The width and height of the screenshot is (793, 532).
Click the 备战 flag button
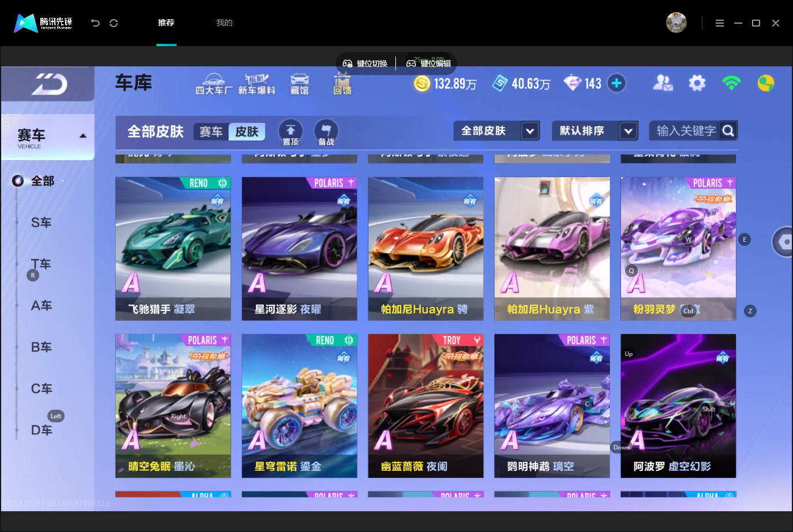(x=326, y=132)
